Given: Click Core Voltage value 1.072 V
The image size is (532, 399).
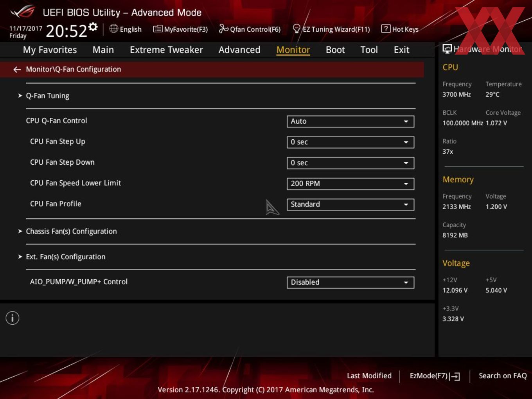Looking at the screenshot, I should click(x=496, y=123).
